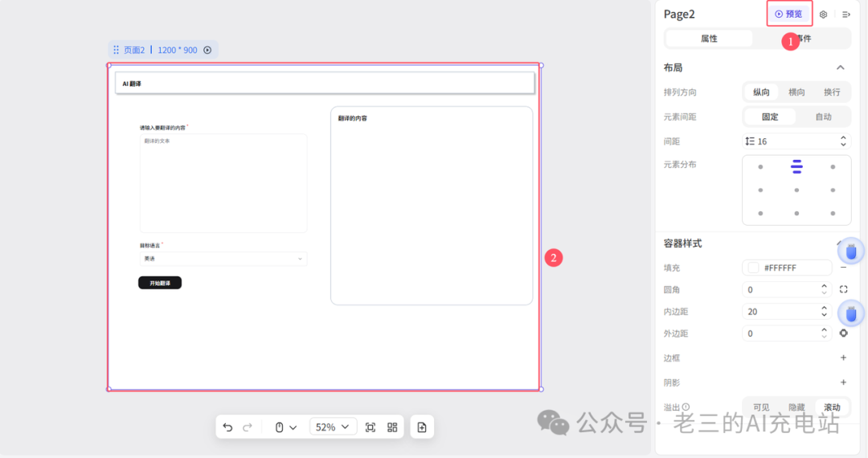868x458 pixels.
Task: Select middle-left element distribution dot
Action: pos(760,190)
